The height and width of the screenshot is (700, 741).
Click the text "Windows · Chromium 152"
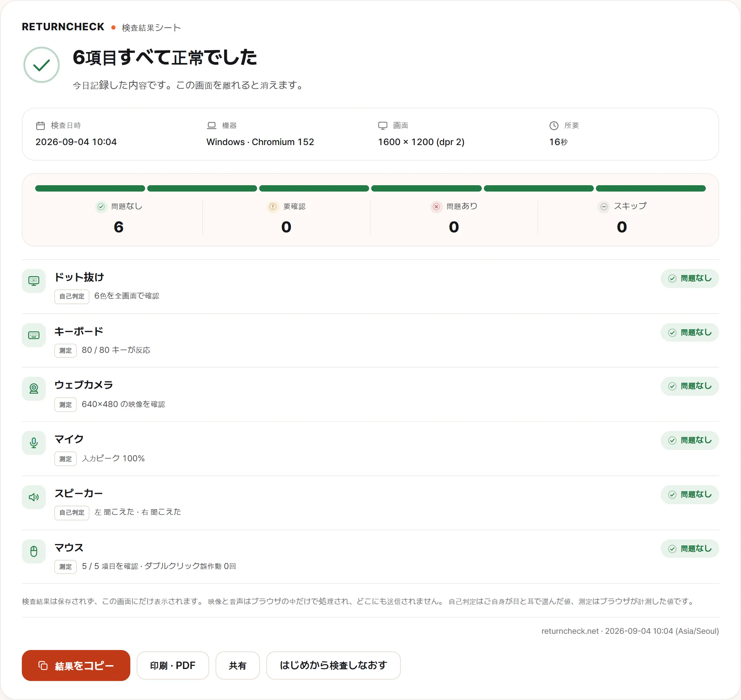click(x=260, y=142)
